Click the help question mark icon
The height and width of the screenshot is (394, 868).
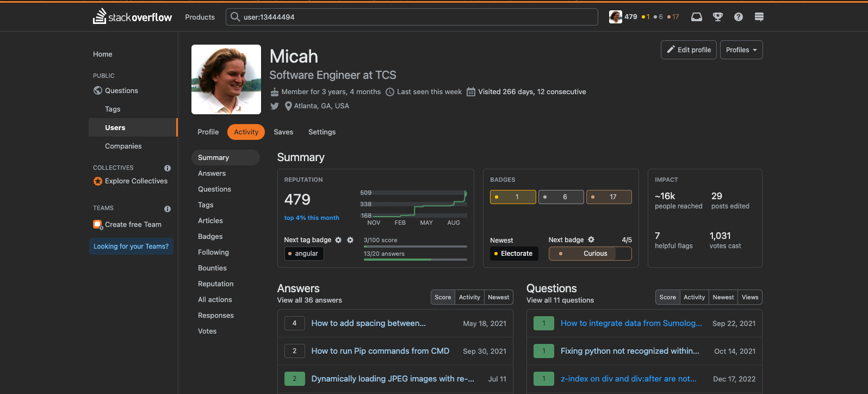coord(738,17)
